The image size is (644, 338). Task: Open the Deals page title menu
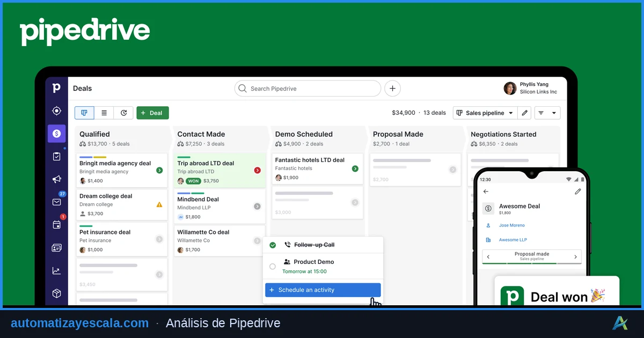coord(82,88)
